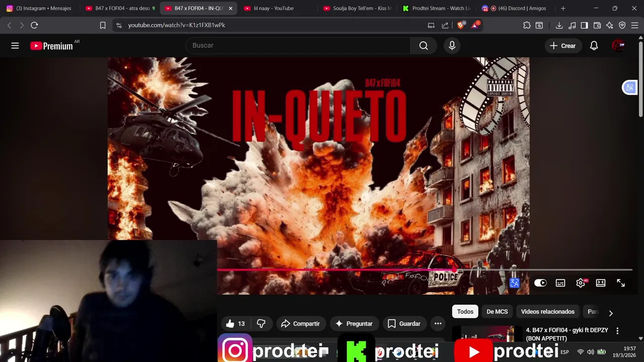Viewport: 644px width, 362px height.
Task: Open Brave VPN shield icon
Action: (x=622, y=25)
